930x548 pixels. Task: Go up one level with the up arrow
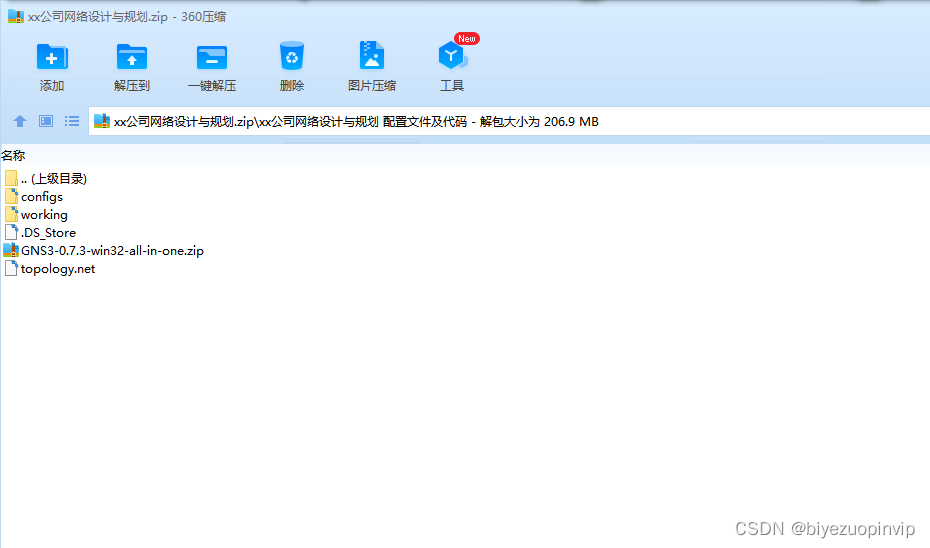pyautogui.click(x=20, y=122)
